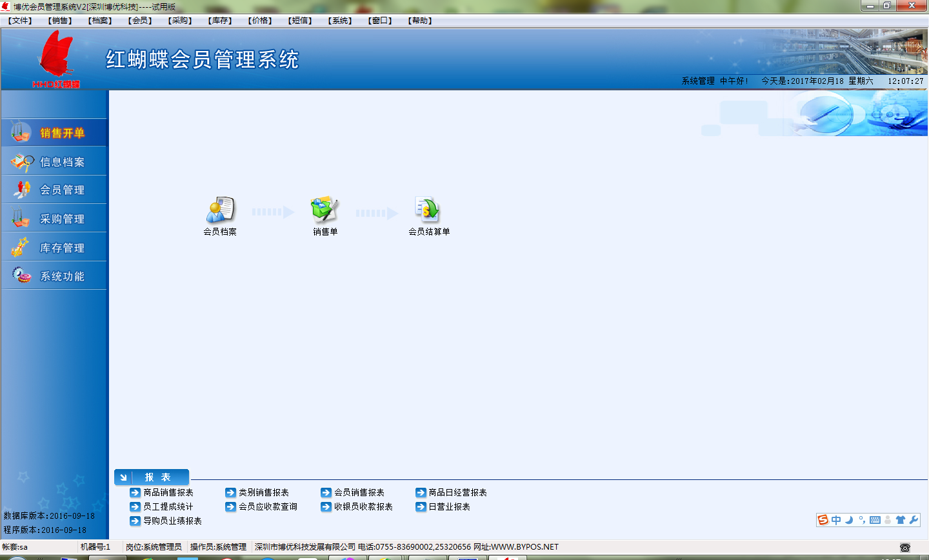This screenshot has width=929, height=560.
Task: Click the 深圳市博优科技发展有限公司 contact text
Action: (406, 547)
